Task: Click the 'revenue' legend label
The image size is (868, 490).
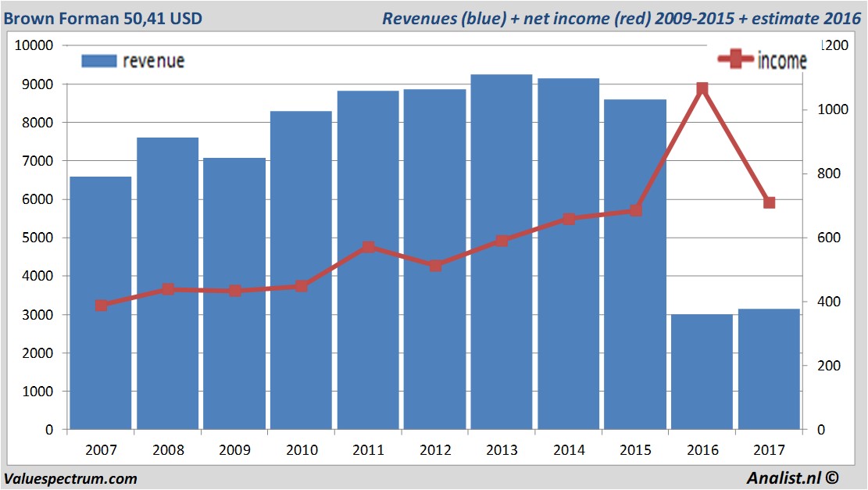Action: click(x=153, y=61)
